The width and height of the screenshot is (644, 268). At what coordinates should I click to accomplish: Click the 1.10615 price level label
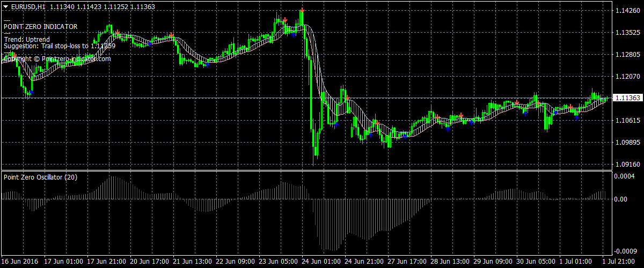[x=627, y=121]
